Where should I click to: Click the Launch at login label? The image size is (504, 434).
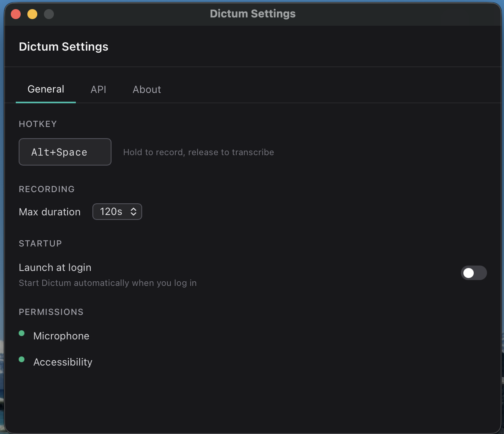click(x=55, y=268)
